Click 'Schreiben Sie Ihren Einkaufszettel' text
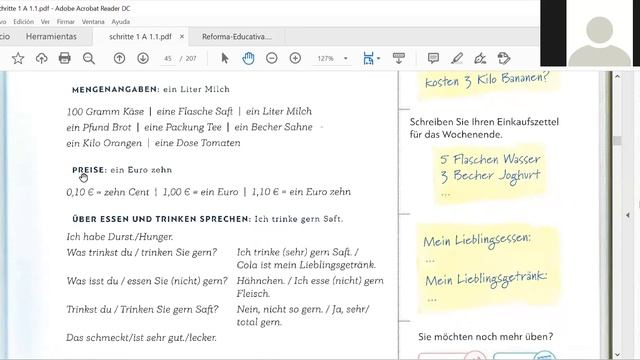This screenshot has width=640, height=360. point(484,122)
